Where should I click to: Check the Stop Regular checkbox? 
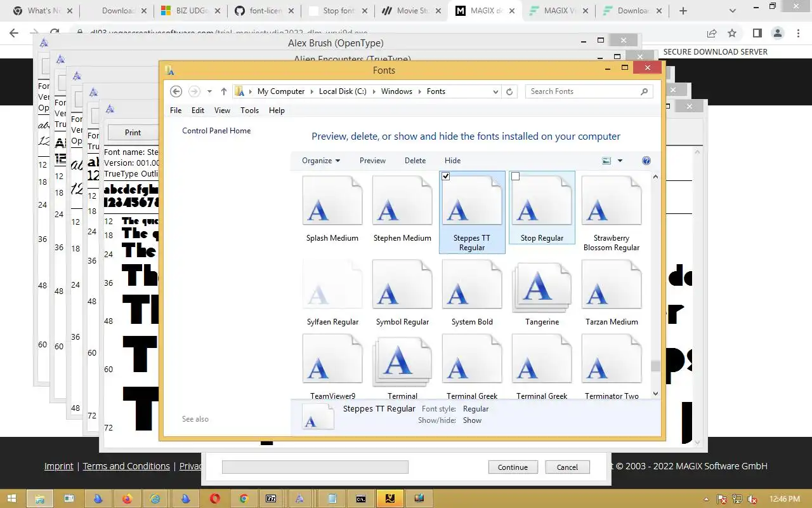(516, 177)
